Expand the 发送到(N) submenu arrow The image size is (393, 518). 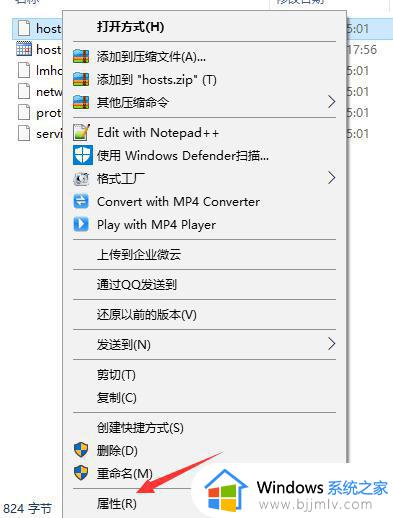tap(331, 344)
